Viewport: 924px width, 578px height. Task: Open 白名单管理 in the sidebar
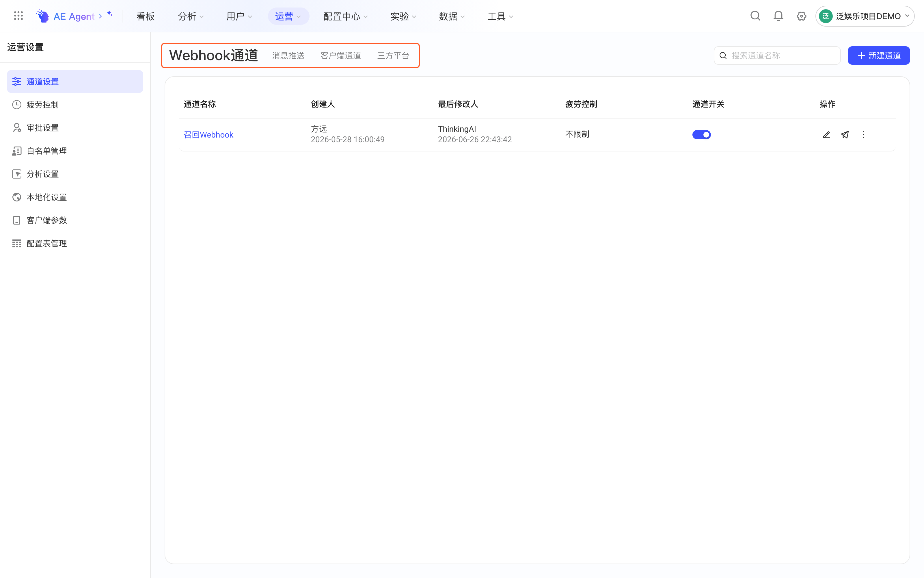click(75, 151)
